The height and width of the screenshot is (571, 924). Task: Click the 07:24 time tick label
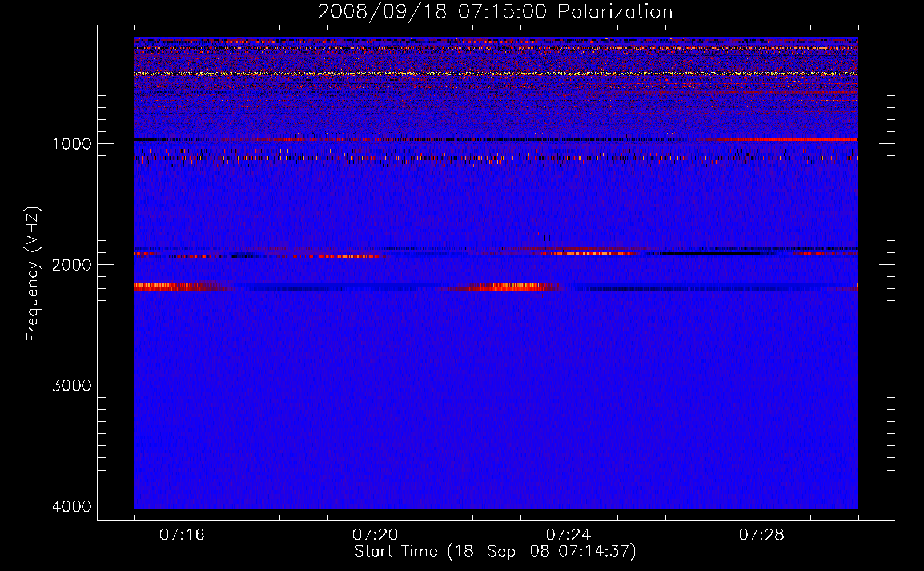pos(568,534)
